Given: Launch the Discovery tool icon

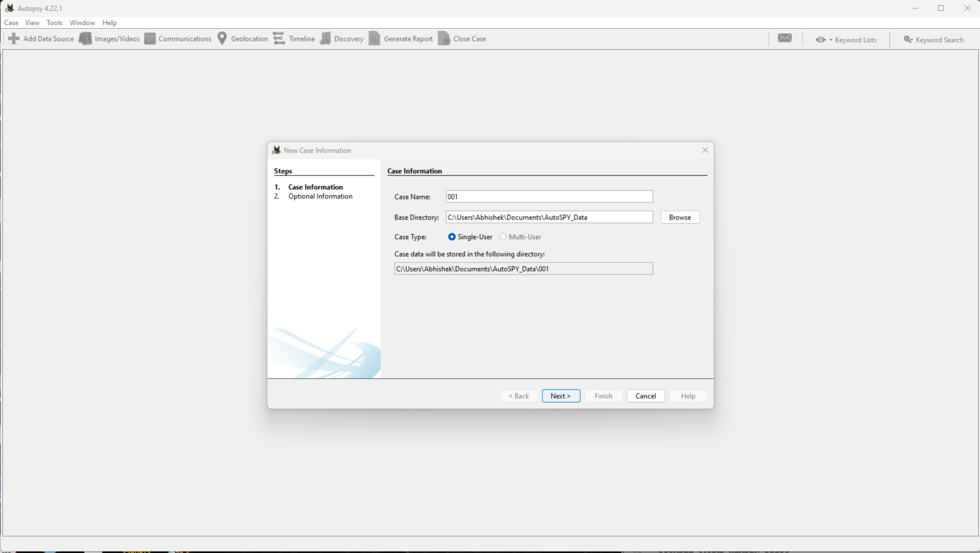Looking at the screenshot, I should point(325,39).
